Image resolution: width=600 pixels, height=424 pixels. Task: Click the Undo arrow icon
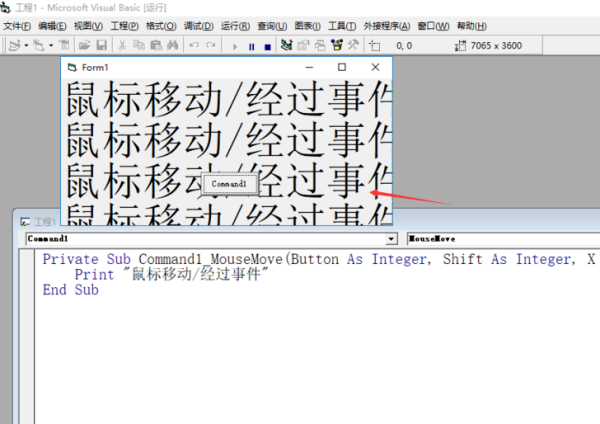tap(194, 45)
